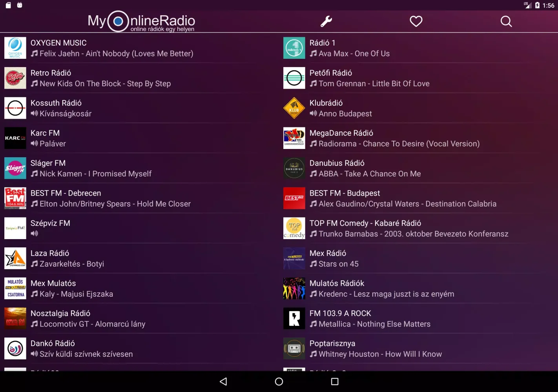Tap the Anno Budapest program title
The width and height of the screenshot is (558, 392).
coord(345,114)
